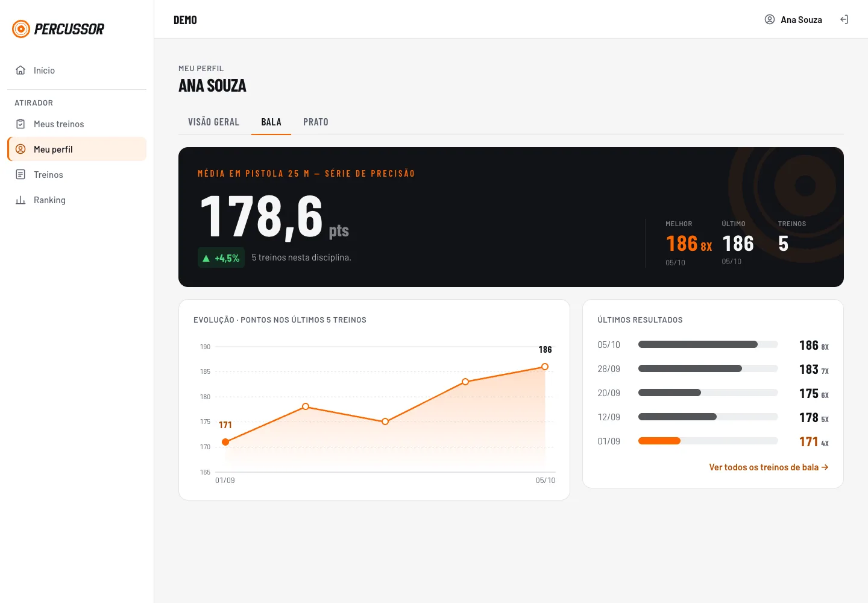Open the Início sidebar item
Screen dimensions: 868x603
point(77,71)
